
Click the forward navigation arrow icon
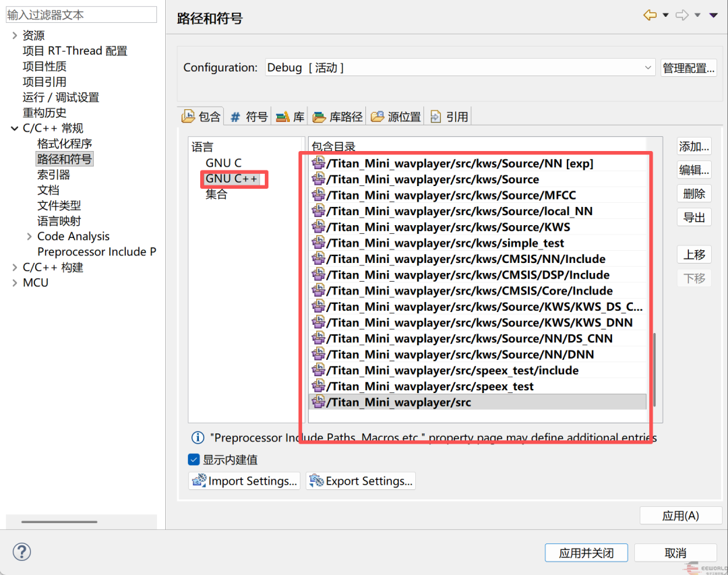pyautogui.click(x=682, y=16)
